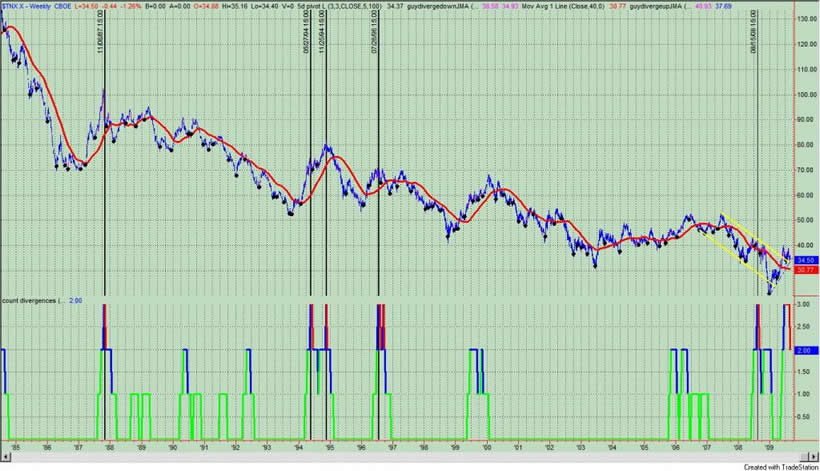
Task: Click the red 30.77 moving average tag
Action: click(805, 269)
